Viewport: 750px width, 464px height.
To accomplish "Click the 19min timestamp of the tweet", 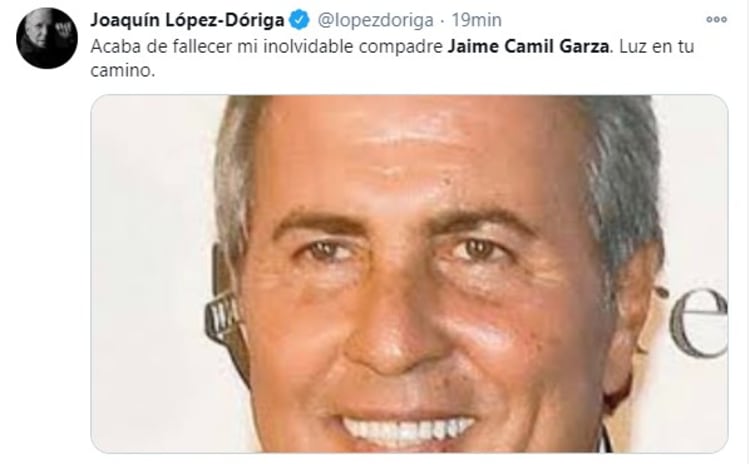I will pos(476,20).
